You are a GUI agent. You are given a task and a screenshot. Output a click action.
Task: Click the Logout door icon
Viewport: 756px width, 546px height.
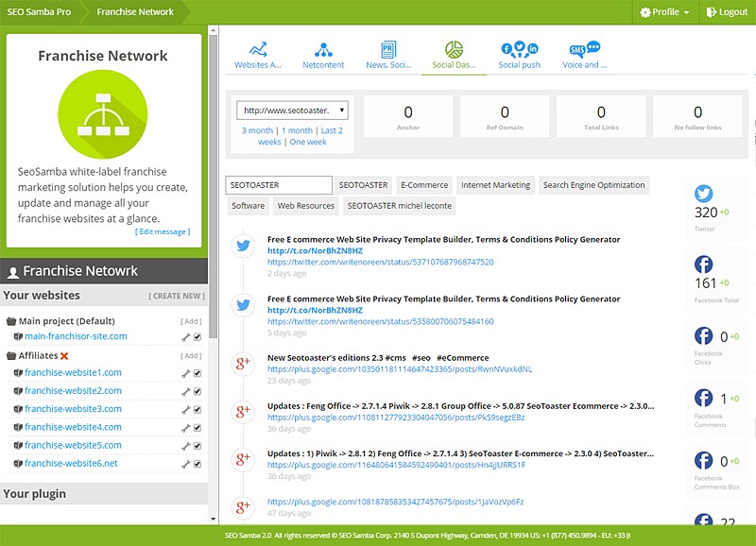(712, 12)
